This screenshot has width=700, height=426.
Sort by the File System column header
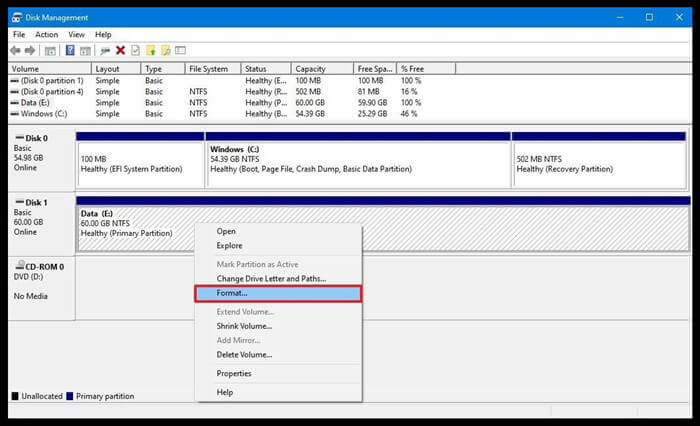point(208,69)
